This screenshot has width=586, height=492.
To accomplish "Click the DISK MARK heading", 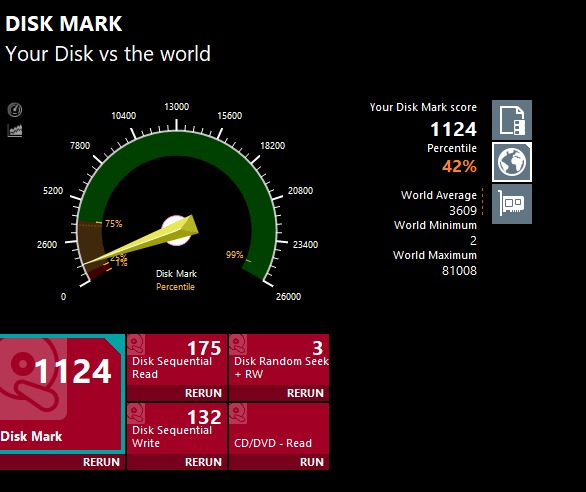I will tap(64, 24).
